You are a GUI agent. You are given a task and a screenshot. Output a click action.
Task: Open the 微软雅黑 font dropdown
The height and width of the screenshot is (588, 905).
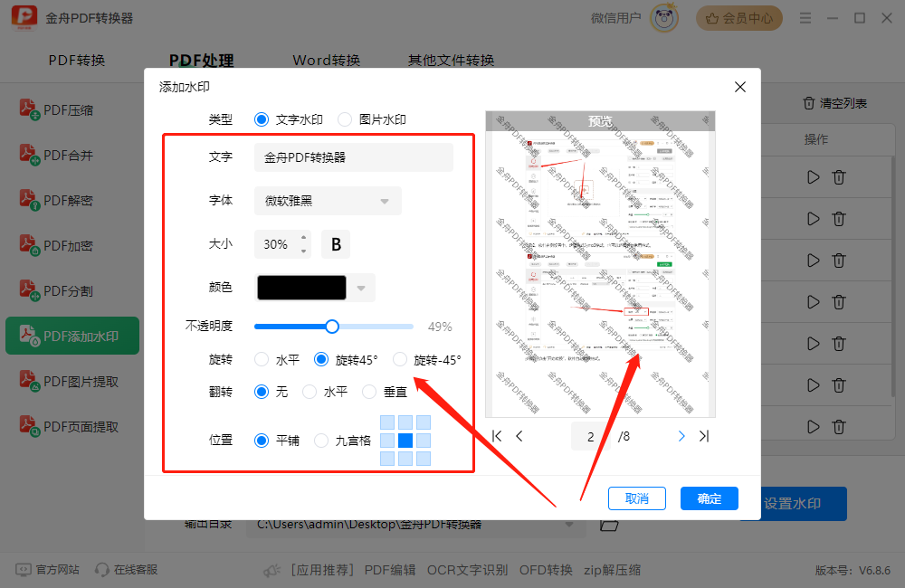[328, 201]
